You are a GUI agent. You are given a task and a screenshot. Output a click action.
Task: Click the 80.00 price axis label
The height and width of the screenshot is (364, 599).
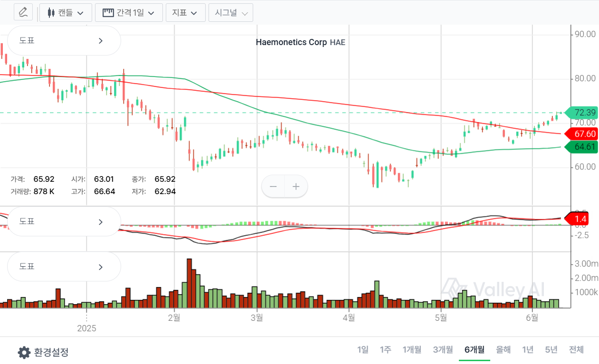point(585,78)
